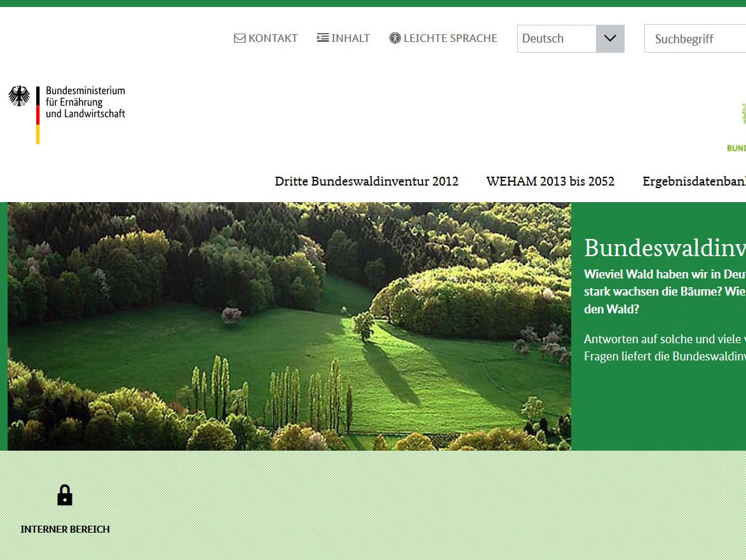Focus the Suchbegriff search field

(695, 39)
